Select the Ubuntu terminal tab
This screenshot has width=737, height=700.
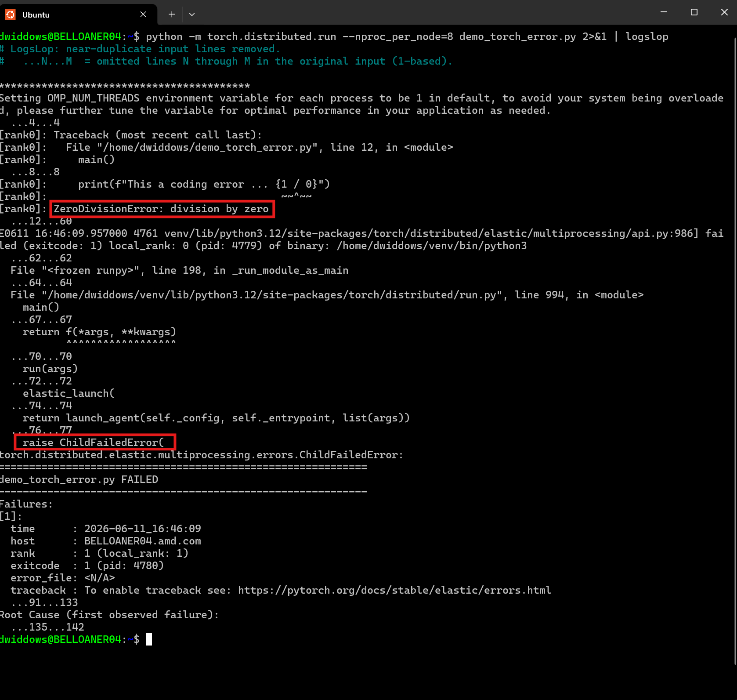point(79,15)
